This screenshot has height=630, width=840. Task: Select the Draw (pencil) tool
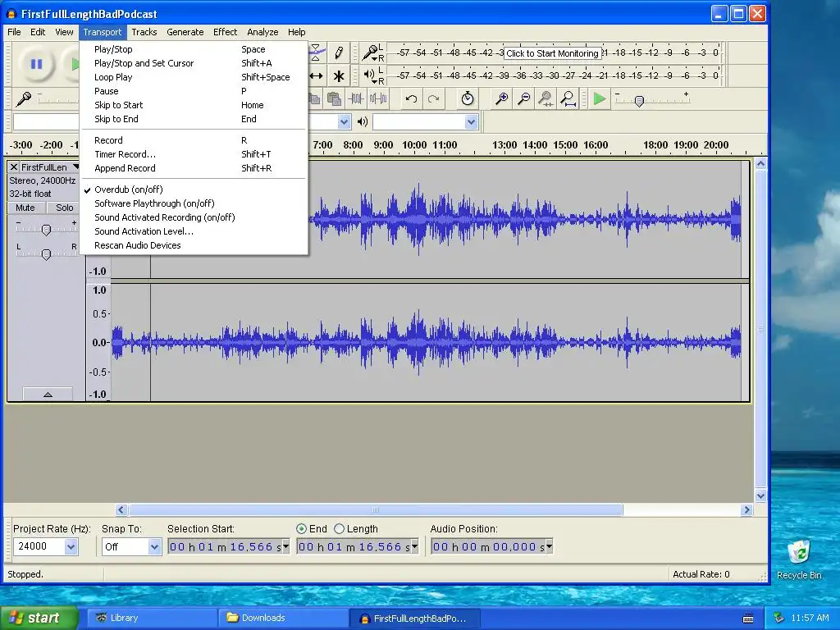339,52
